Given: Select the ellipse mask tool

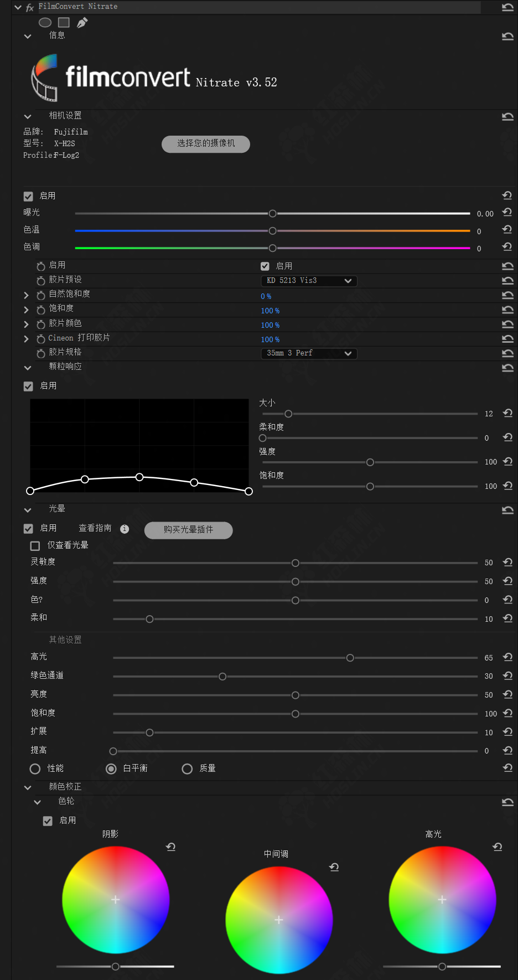Looking at the screenshot, I should pos(45,23).
